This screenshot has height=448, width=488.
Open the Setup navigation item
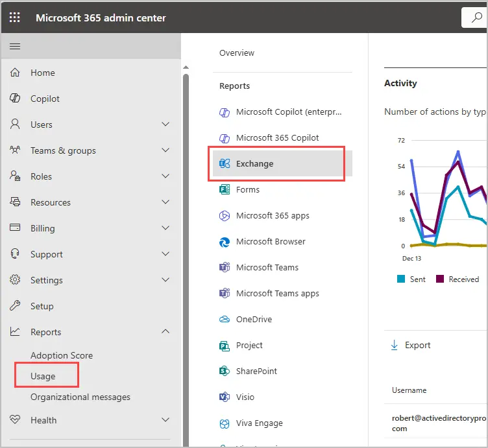pyautogui.click(x=42, y=306)
